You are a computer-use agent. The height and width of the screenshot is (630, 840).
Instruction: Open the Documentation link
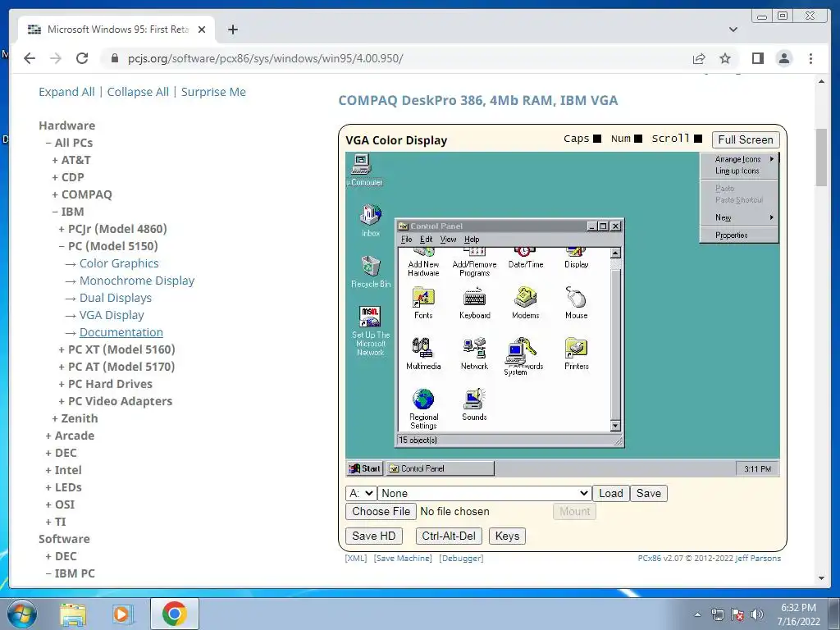coord(121,332)
